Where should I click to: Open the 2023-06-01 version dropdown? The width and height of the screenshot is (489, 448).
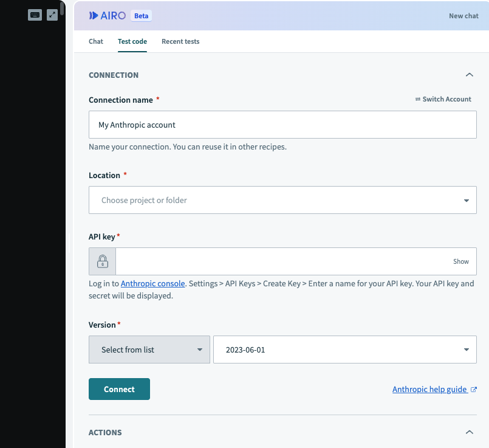(x=344, y=350)
